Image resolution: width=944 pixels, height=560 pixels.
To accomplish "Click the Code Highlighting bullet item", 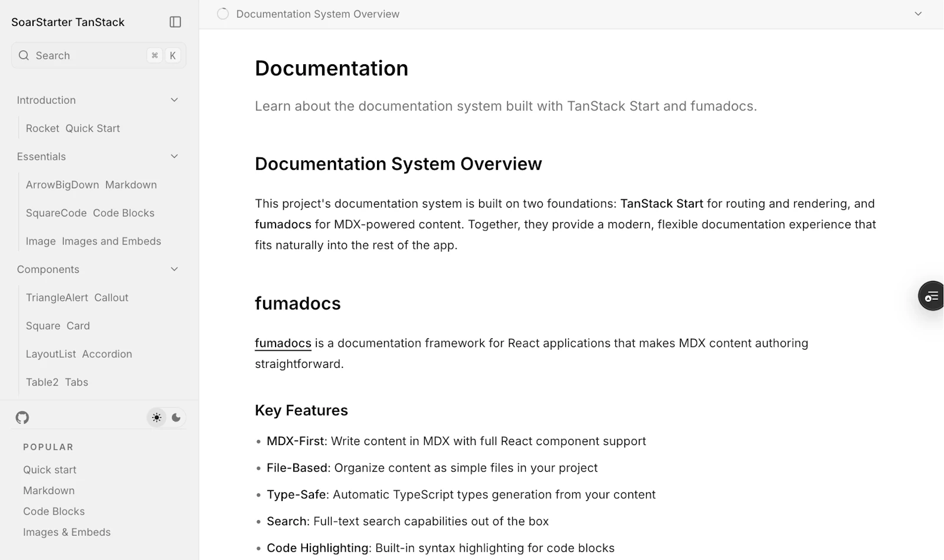I will coord(441,548).
